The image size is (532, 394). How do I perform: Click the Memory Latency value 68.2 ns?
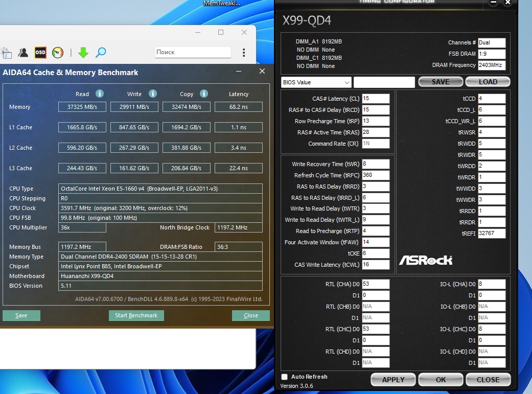click(239, 107)
